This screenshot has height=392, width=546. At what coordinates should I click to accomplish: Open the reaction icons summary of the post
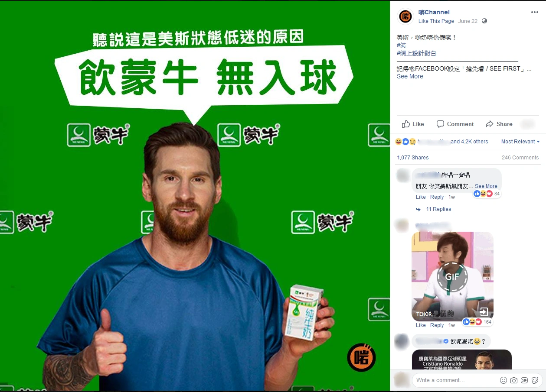tap(406, 142)
